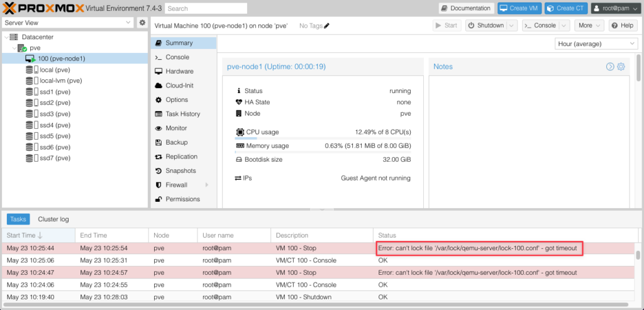
Task: Collapse the Datacenter tree node
Action: [6, 37]
